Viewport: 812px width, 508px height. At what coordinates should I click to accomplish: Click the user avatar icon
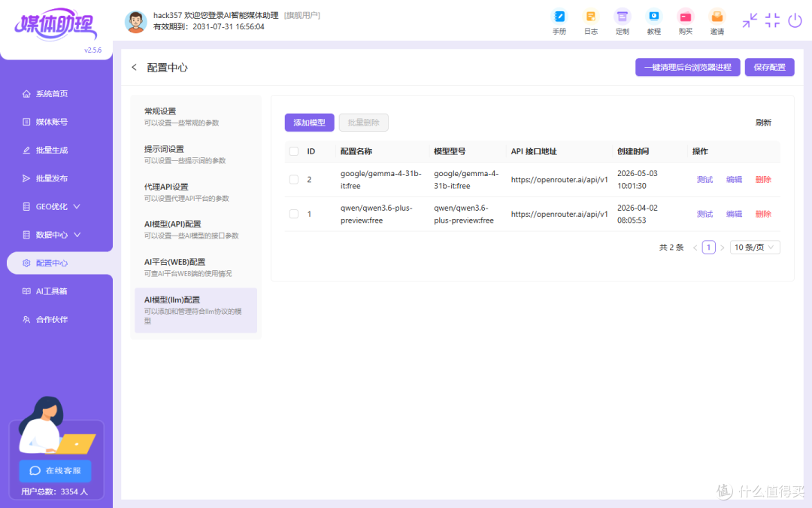tap(135, 22)
